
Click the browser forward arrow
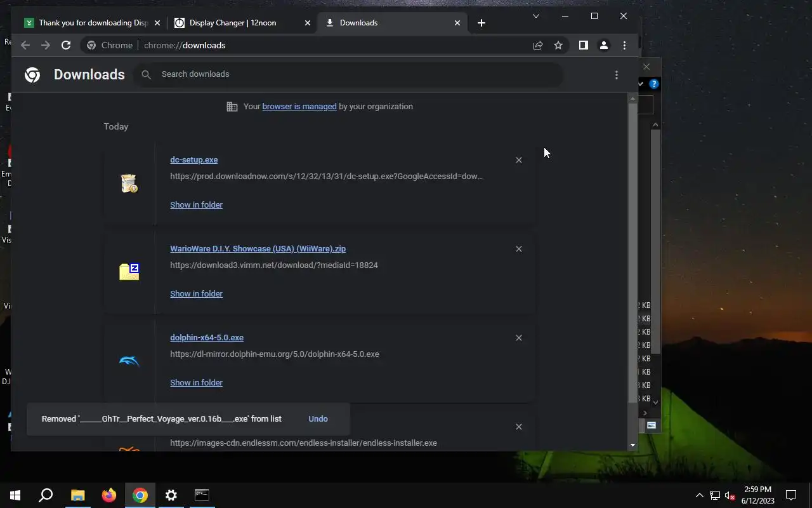(x=46, y=45)
